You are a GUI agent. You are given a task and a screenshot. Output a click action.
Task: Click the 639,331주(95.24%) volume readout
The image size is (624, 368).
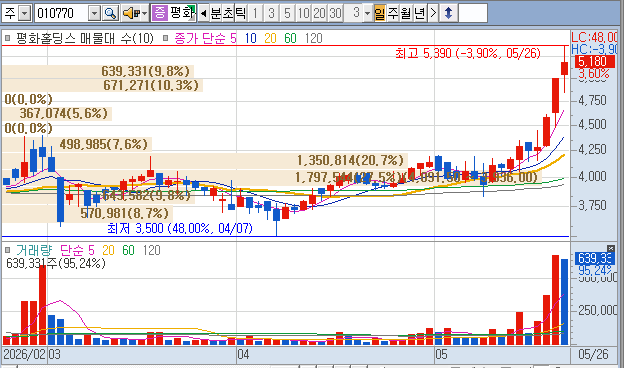pos(56,263)
